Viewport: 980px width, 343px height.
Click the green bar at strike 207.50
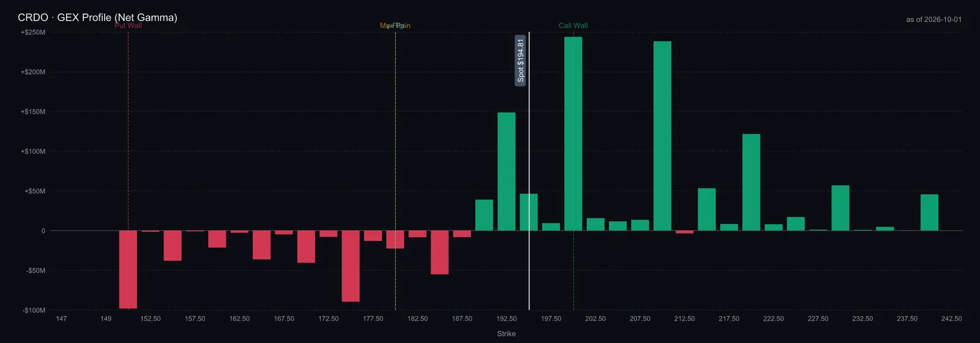pyautogui.click(x=640, y=225)
